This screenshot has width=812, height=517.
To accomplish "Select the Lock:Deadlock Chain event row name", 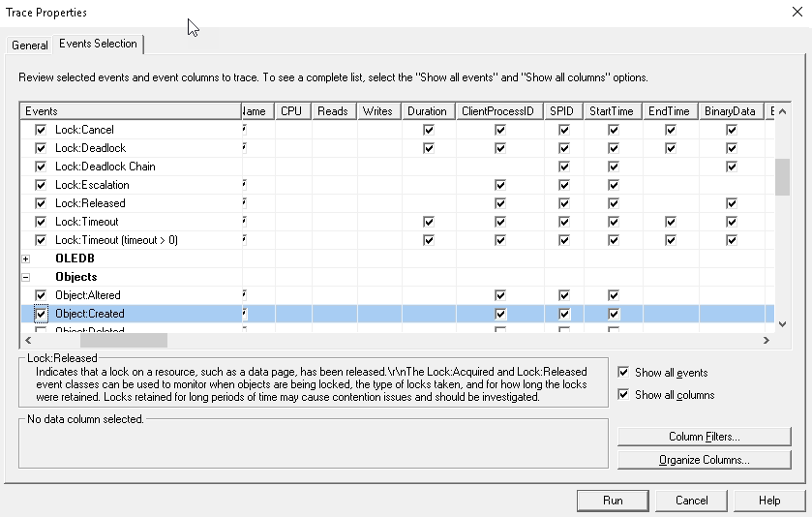I will coord(105,167).
